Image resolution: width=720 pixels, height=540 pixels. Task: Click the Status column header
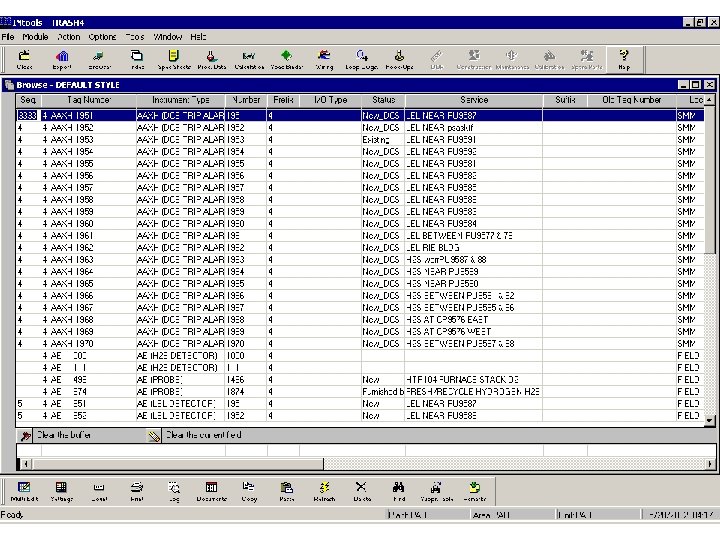point(383,100)
